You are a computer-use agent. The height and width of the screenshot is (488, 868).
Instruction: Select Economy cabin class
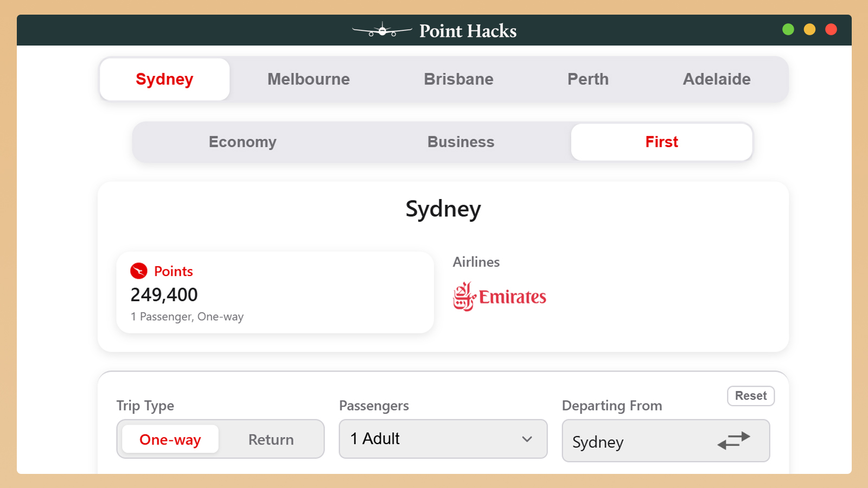[242, 142]
